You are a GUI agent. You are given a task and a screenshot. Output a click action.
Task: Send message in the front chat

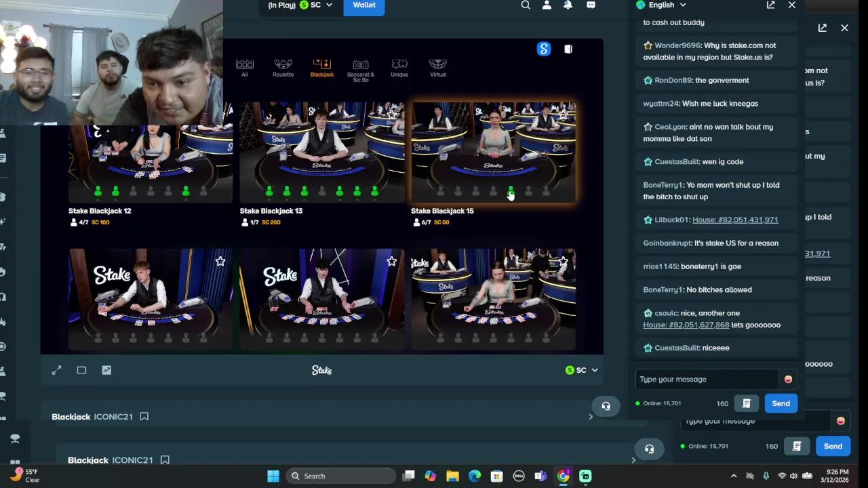781,403
